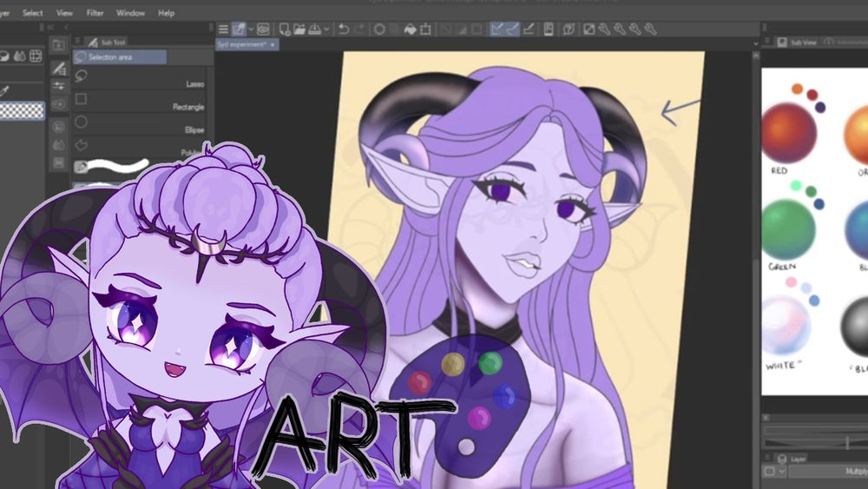Image resolution: width=868 pixels, height=489 pixels.
Task: Select the Selection pen brush stroke sub tool
Action: coord(113,166)
